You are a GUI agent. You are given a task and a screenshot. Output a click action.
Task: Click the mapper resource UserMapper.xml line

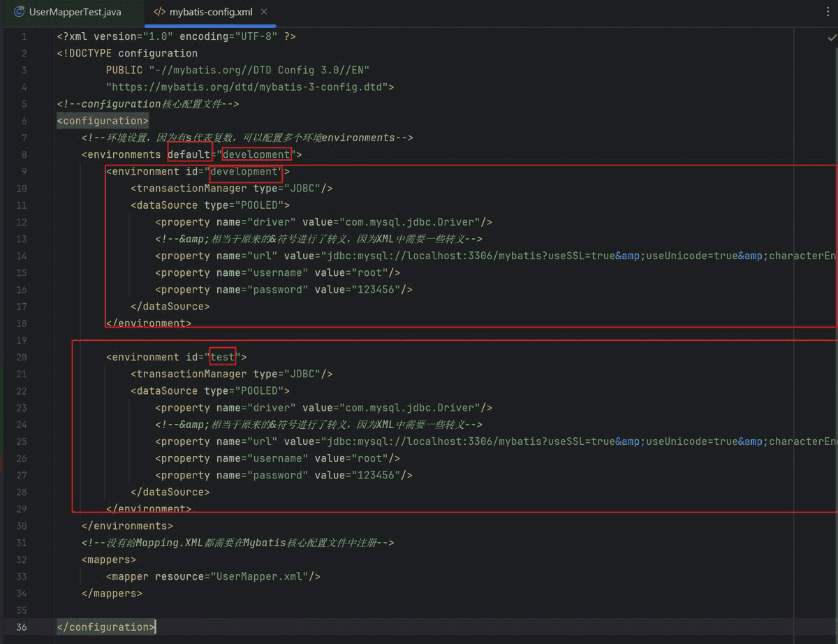click(x=213, y=576)
